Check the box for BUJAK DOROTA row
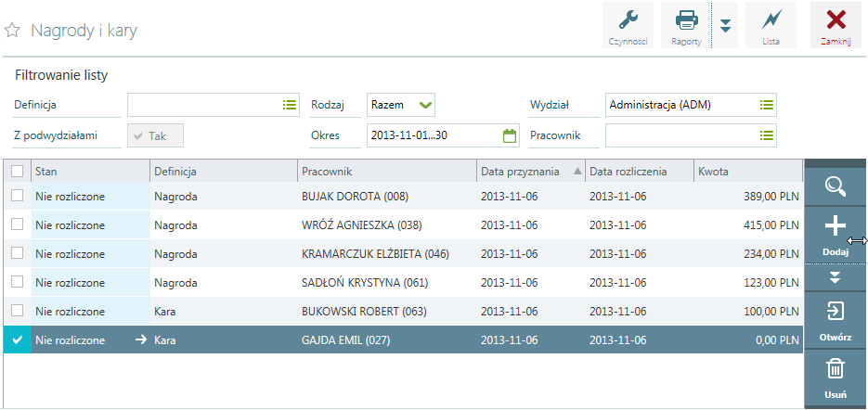Viewport: 868px width, 410px height. point(17,196)
